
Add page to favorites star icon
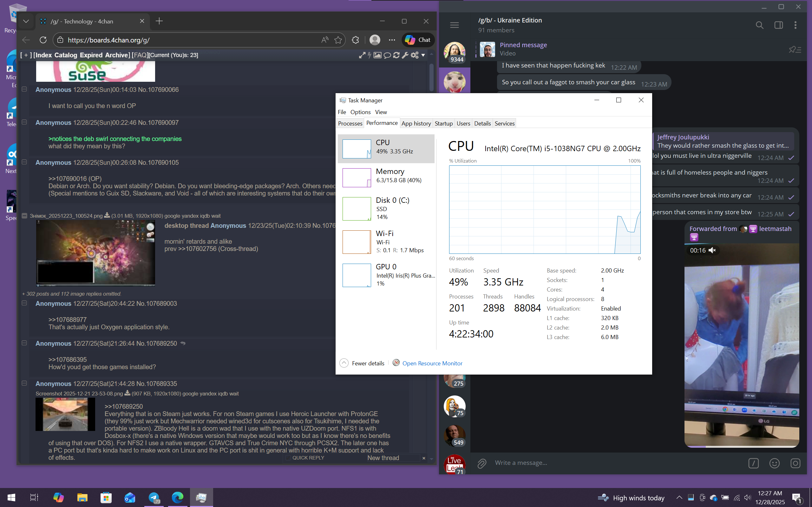[x=338, y=40]
